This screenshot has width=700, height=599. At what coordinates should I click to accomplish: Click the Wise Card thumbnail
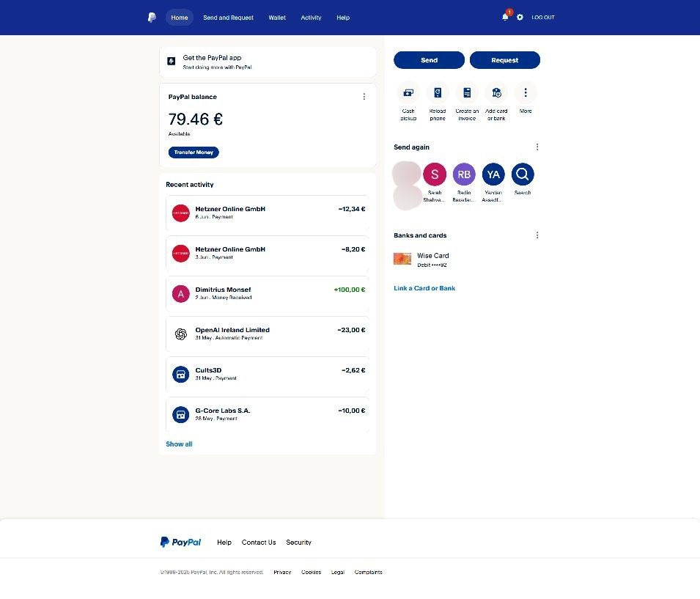pyautogui.click(x=402, y=259)
